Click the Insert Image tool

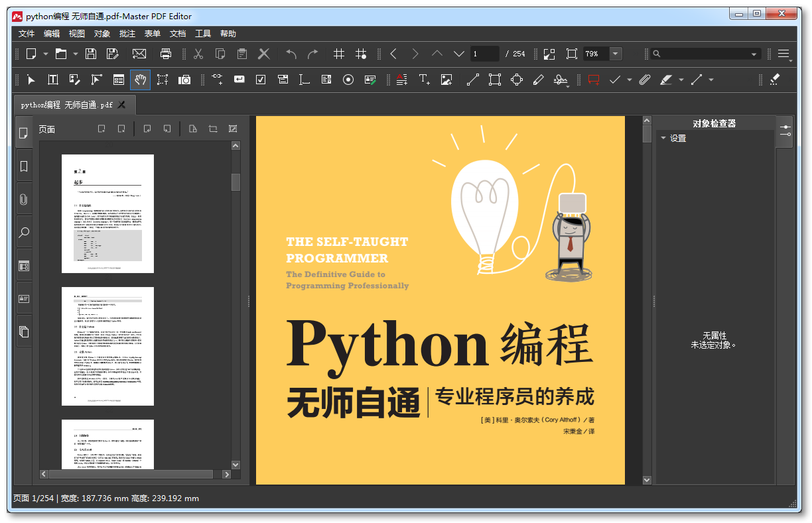(x=446, y=80)
